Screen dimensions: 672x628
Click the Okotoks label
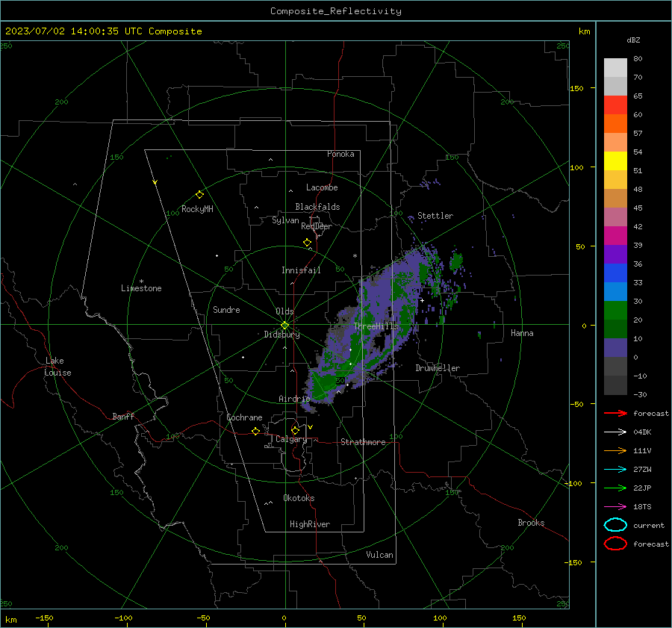pos(299,498)
